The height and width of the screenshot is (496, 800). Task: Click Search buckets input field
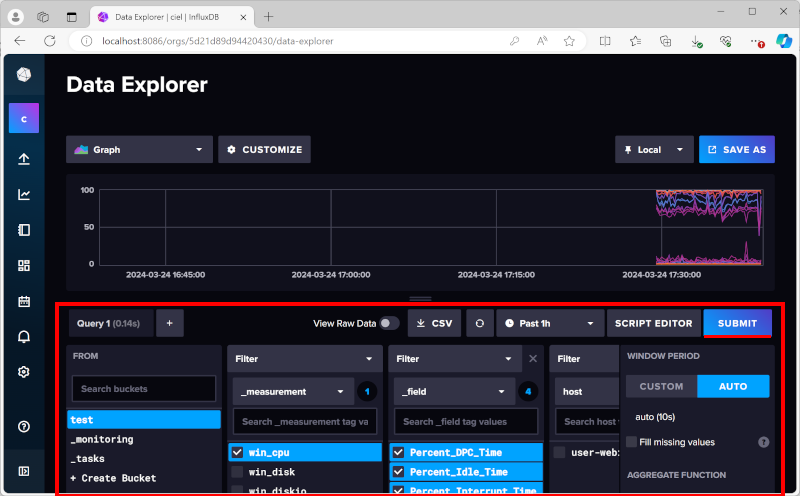coord(144,389)
